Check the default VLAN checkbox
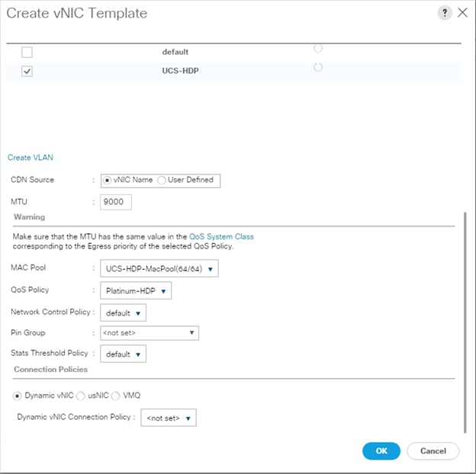Image resolution: width=476 pixels, height=474 pixels. (27, 52)
